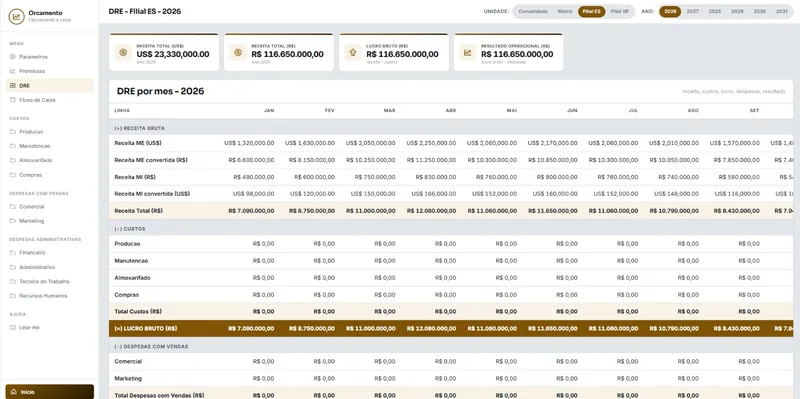The image size is (800, 399).
Task: Open the Almoxarifado sidebar link
Action: (x=50, y=160)
